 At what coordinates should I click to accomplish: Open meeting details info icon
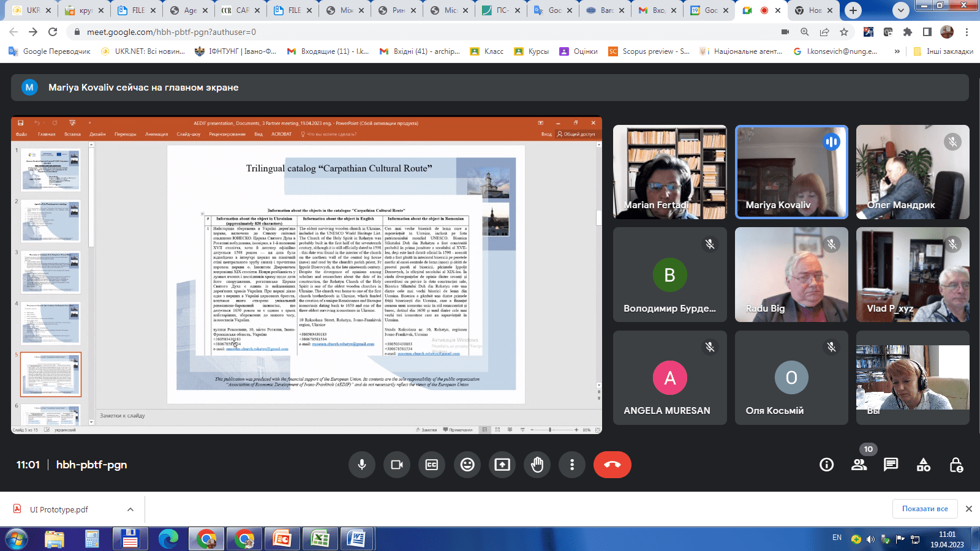tap(826, 465)
